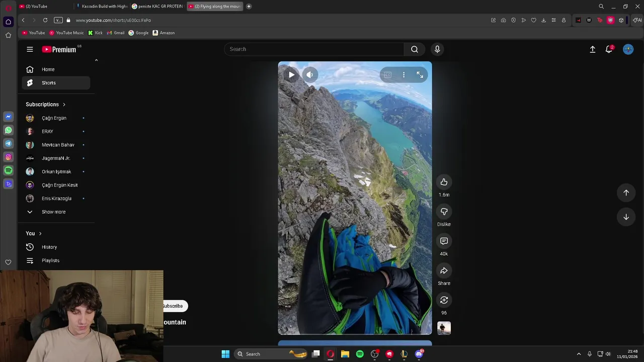Open YouTube notifications bell
This screenshot has height=362, width=644.
point(609,49)
